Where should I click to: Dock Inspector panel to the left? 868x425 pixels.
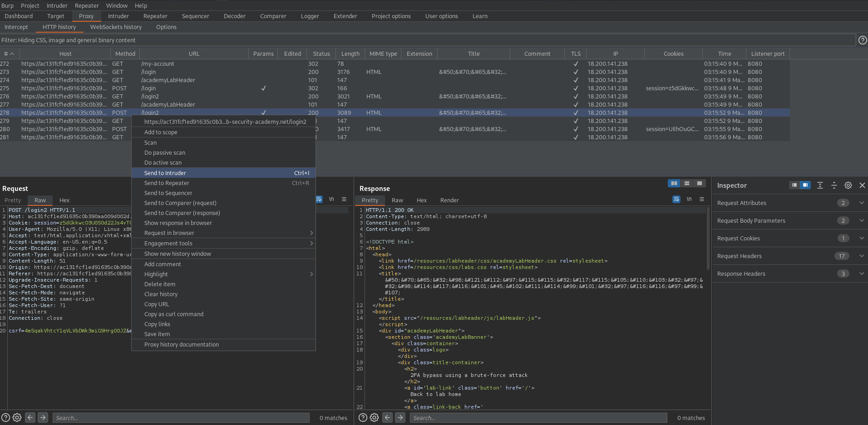click(x=794, y=185)
